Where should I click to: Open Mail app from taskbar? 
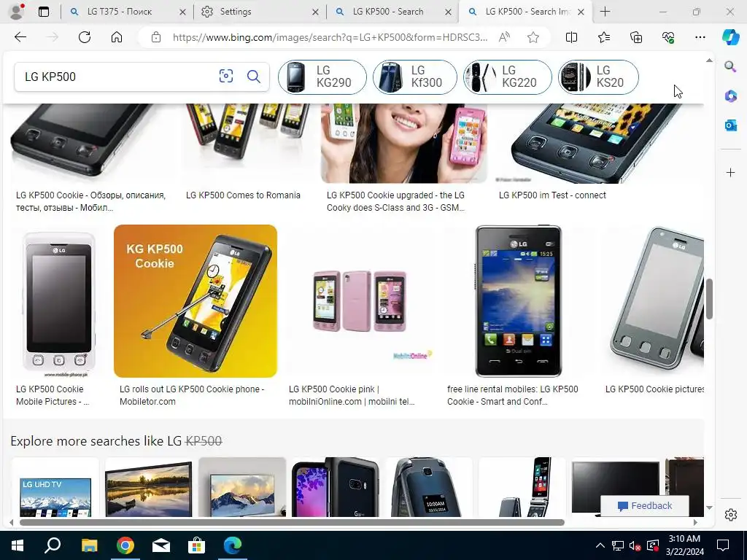(161, 545)
